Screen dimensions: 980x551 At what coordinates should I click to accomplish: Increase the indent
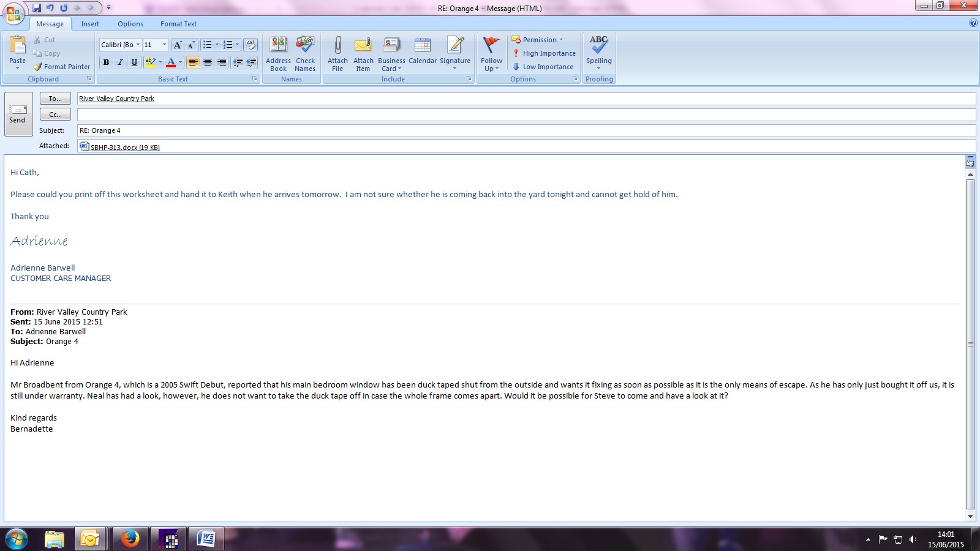[251, 62]
